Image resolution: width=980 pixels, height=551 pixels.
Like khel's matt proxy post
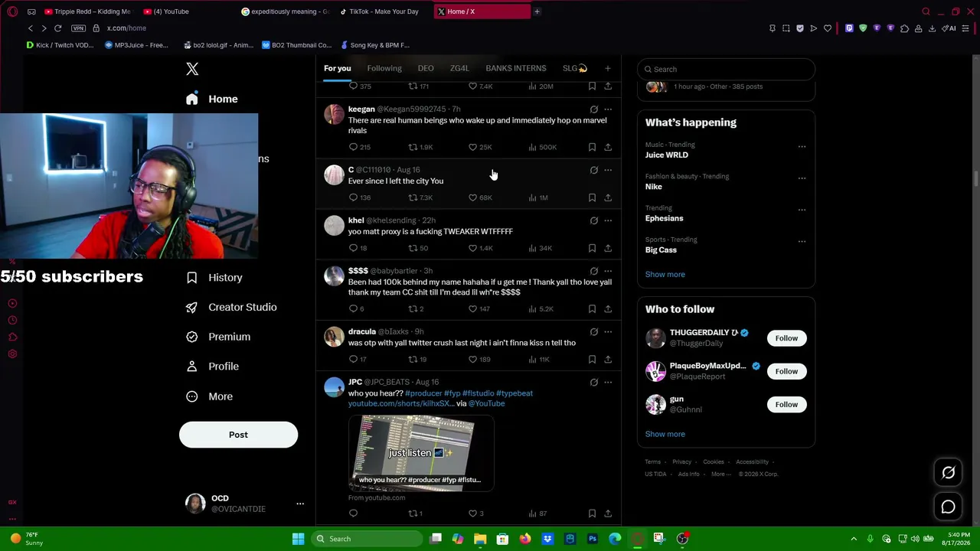pos(472,248)
